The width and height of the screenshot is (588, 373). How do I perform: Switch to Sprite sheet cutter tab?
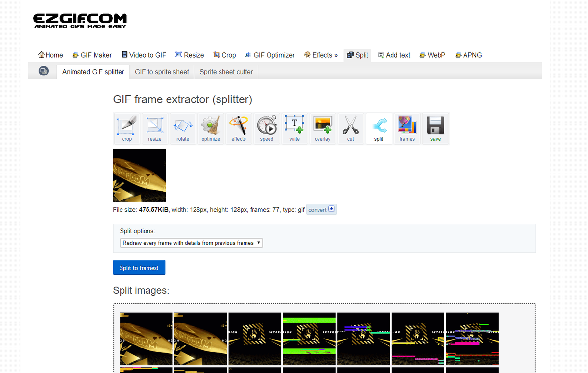coord(226,72)
